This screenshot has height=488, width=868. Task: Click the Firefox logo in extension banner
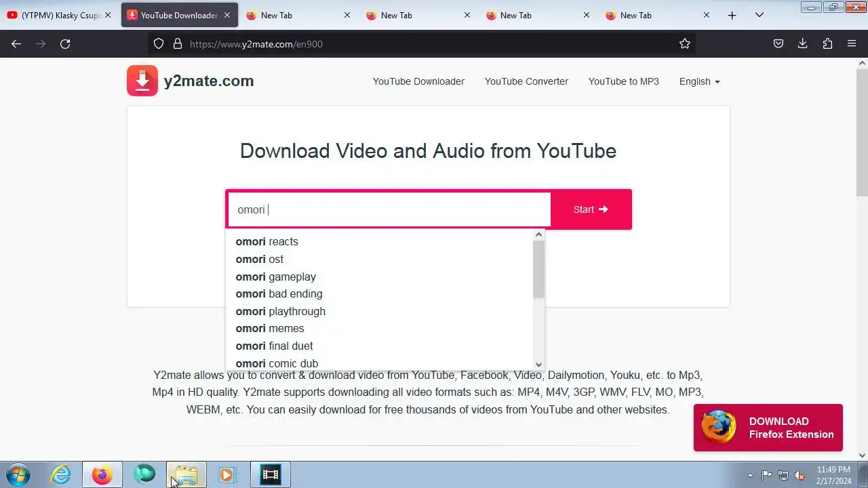pyautogui.click(x=719, y=427)
